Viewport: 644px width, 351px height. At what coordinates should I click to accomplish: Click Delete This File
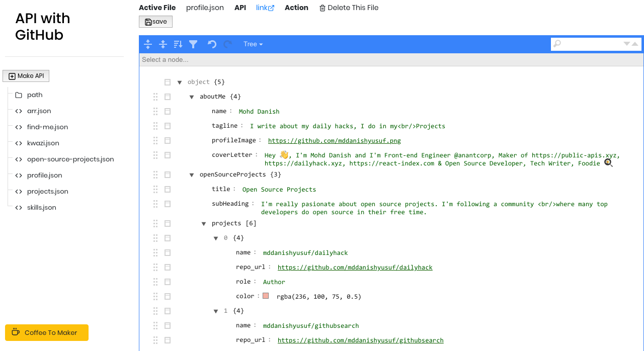(349, 8)
